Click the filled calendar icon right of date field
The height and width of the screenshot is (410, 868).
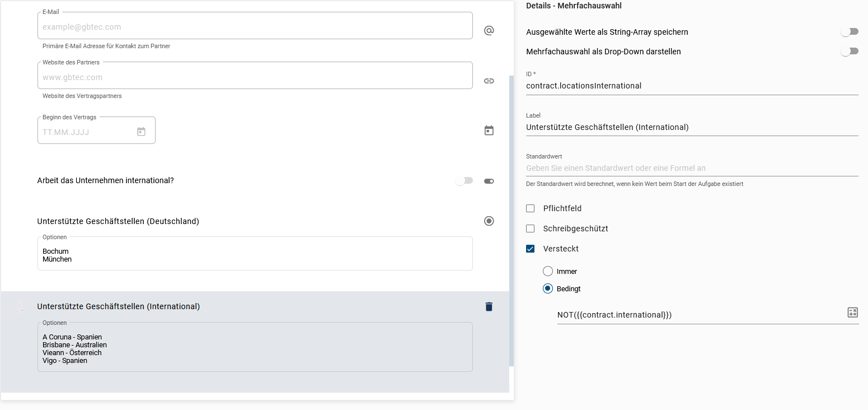coord(489,131)
